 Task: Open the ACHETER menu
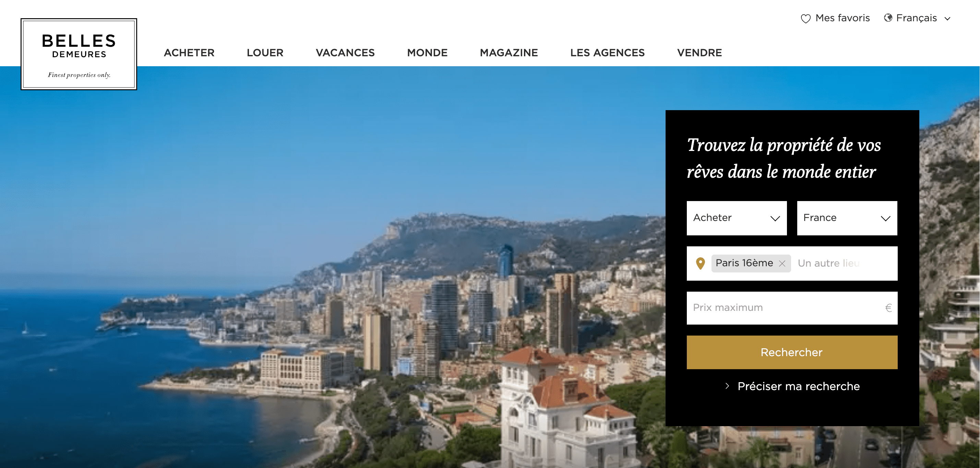[189, 52]
